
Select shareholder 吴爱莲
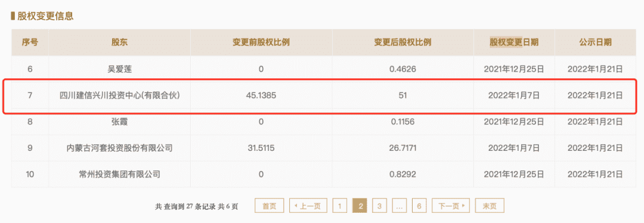click(119, 69)
